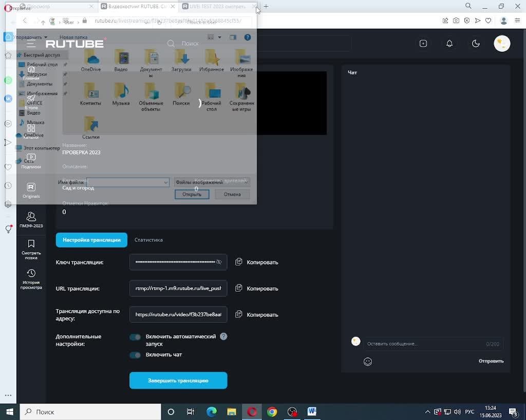The width and height of the screenshot is (526, 420).
Task: Open the Поиски folder
Action: point(181,94)
